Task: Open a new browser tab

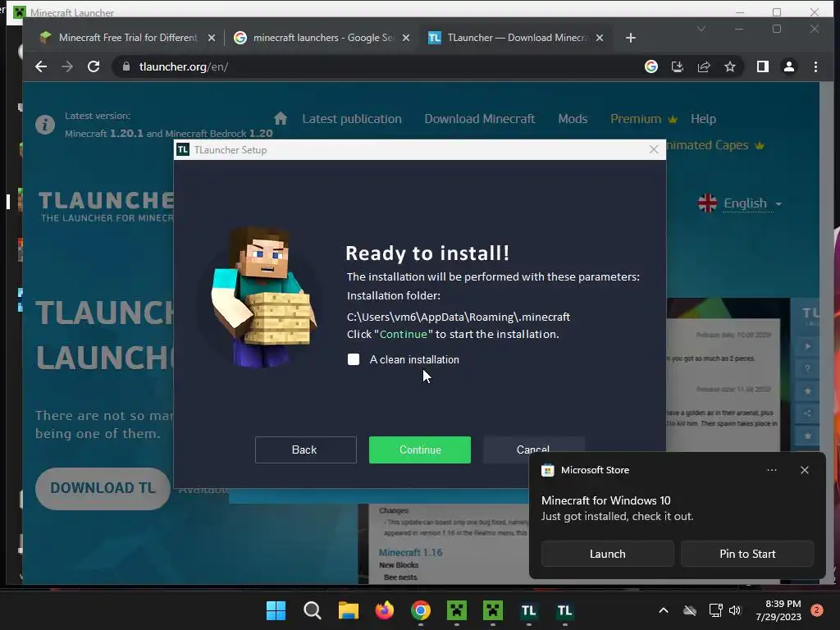Action: 631,38
